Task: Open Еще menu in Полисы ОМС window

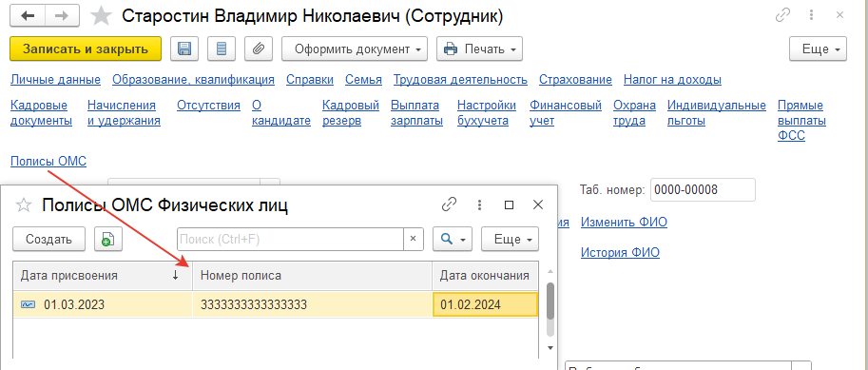Action: coord(510,240)
